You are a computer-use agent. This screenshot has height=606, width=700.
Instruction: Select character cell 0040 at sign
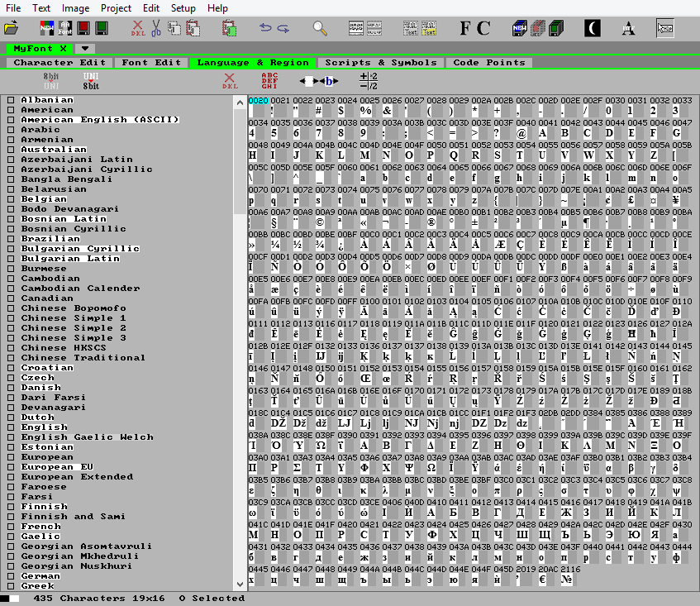(526, 128)
